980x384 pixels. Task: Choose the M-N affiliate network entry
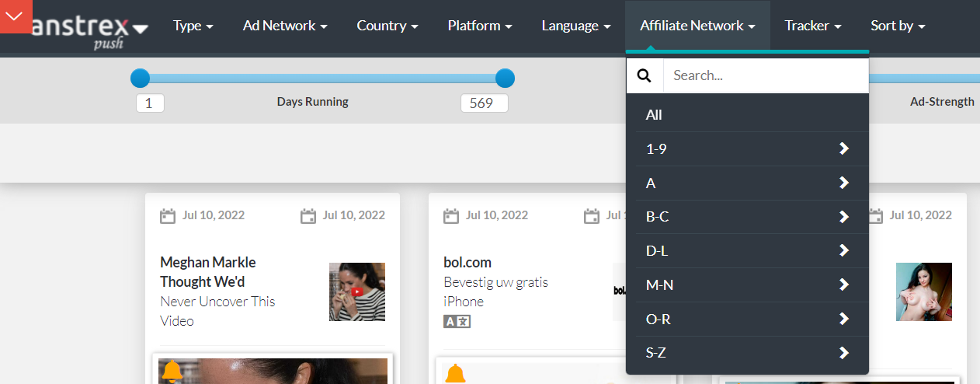pos(660,285)
